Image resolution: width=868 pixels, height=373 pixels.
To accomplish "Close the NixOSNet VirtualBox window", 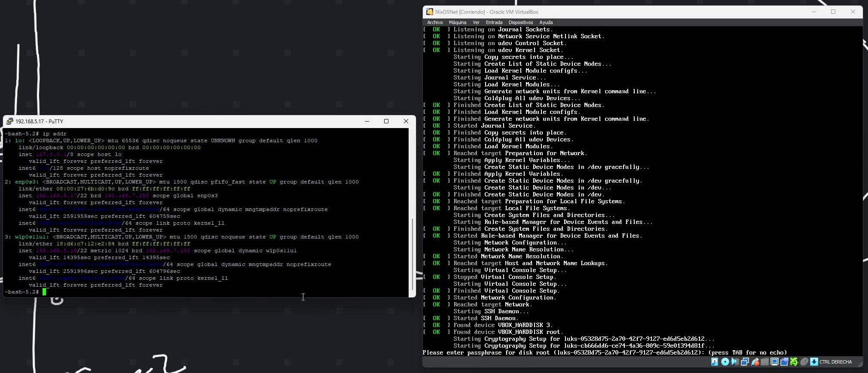I will coord(853,12).
